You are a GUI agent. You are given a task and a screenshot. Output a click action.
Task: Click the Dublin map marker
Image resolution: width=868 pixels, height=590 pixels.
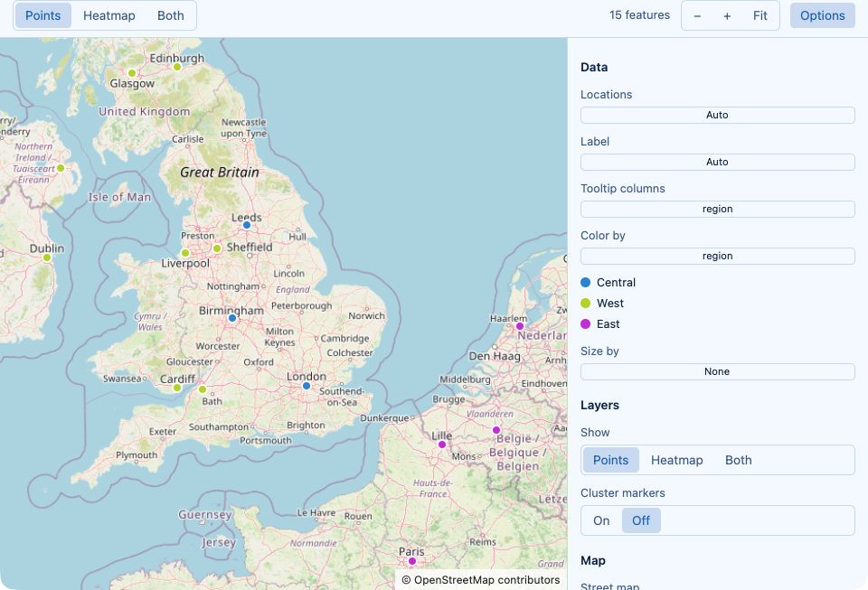point(47,258)
